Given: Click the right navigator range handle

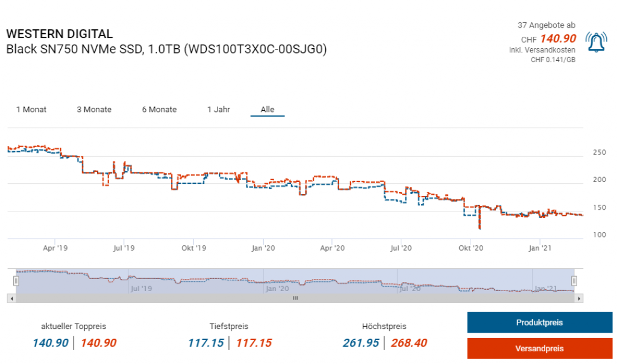Looking at the screenshot, I should coord(574,280).
